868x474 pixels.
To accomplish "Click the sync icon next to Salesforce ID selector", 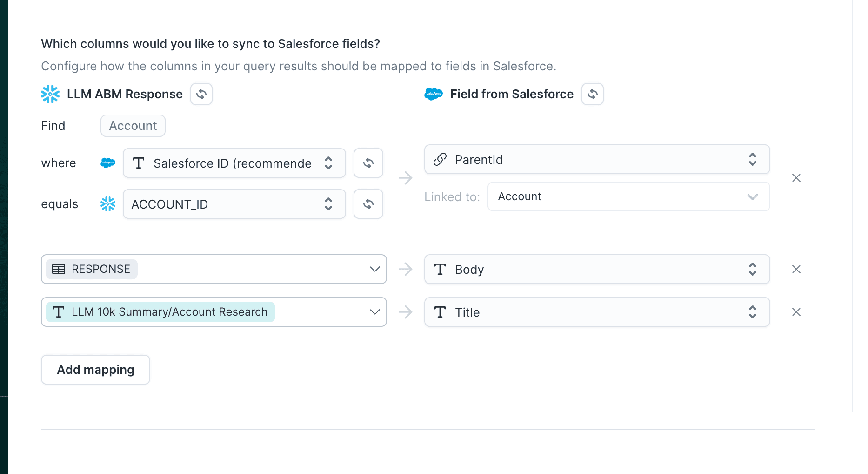I will [368, 163].
